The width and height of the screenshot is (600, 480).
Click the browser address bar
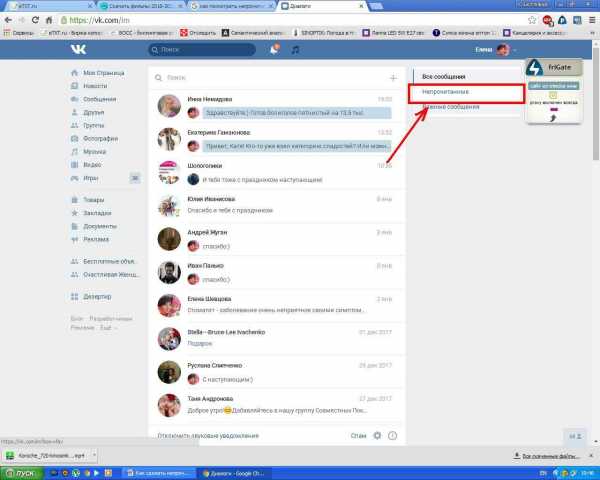[293, 20]
